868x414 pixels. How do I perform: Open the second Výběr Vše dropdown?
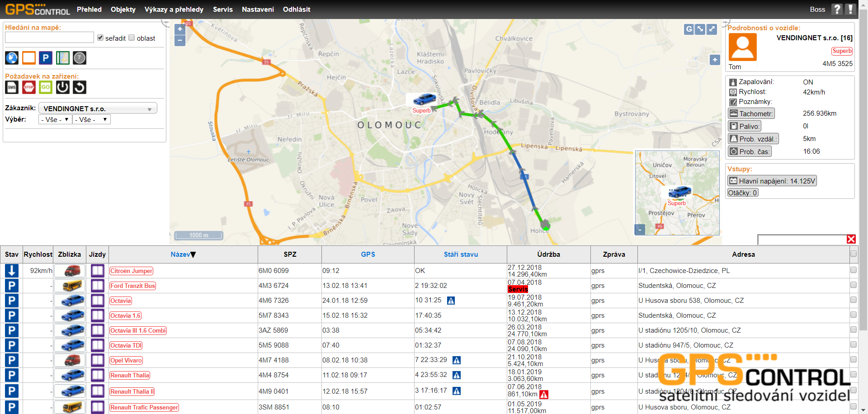[92, 120]
